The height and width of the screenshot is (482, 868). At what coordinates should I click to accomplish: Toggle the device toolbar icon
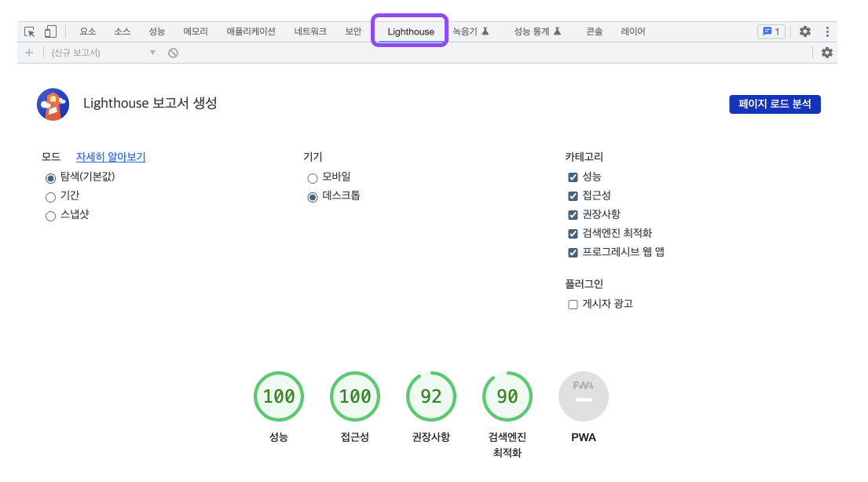[x=50, y=31]
